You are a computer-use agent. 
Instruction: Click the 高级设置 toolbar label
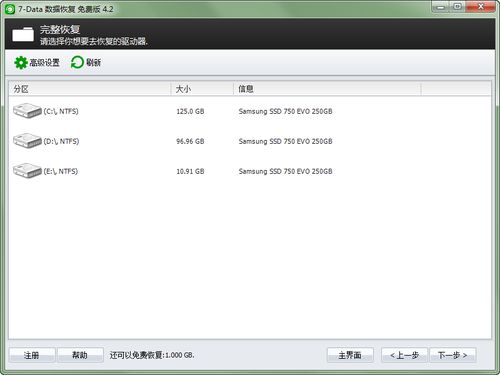(x=44, y=62)
